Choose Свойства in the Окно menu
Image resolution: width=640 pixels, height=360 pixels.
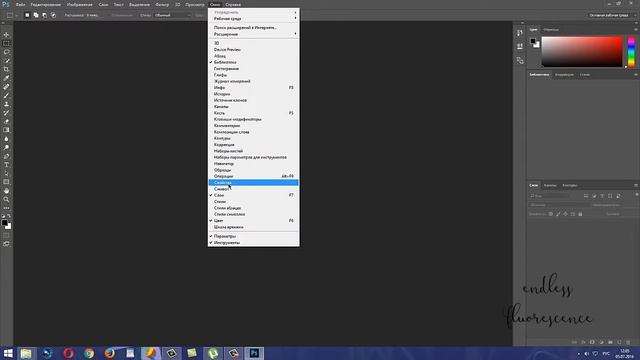pos(253,182)
